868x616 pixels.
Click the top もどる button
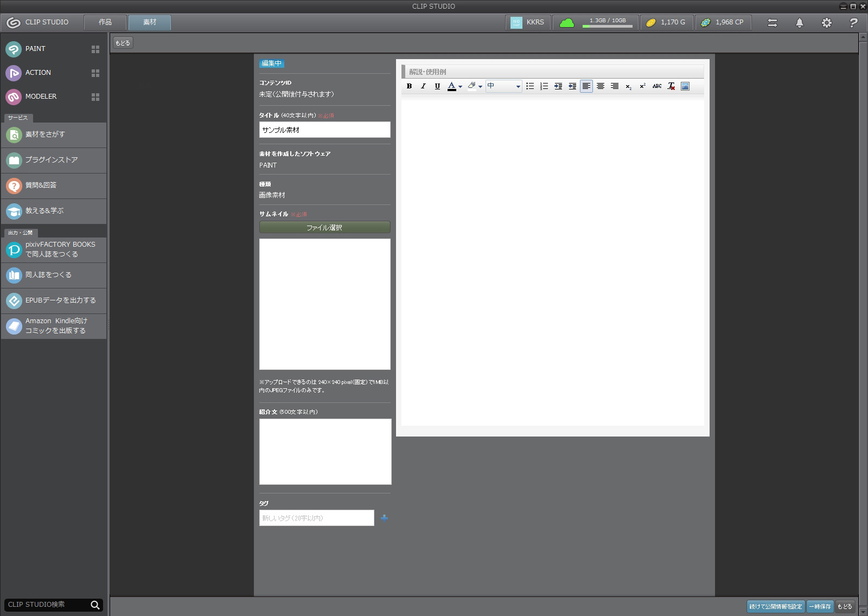123,43
